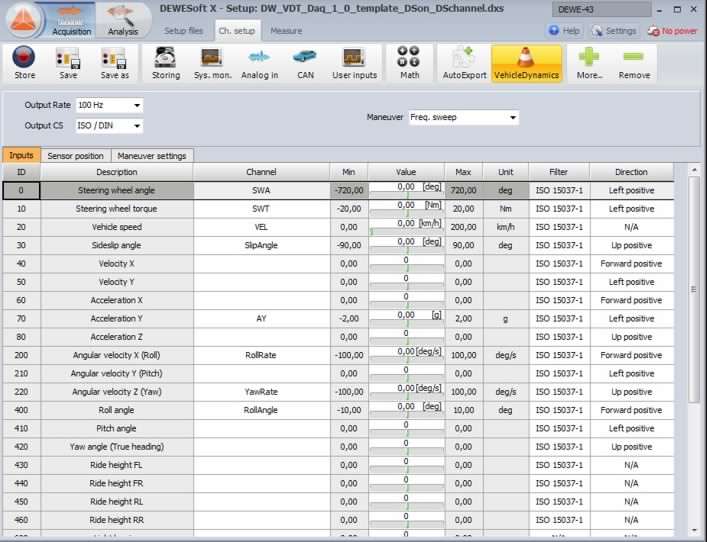Open Settings in the title bar
Screen dimensions: 707x542
coord(614,31)
